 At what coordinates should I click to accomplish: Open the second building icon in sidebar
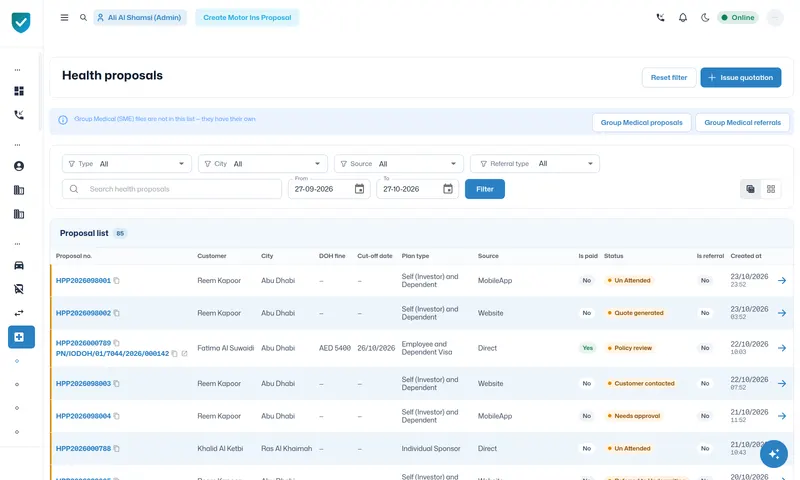pyautogui.click(x=19, y=214)
